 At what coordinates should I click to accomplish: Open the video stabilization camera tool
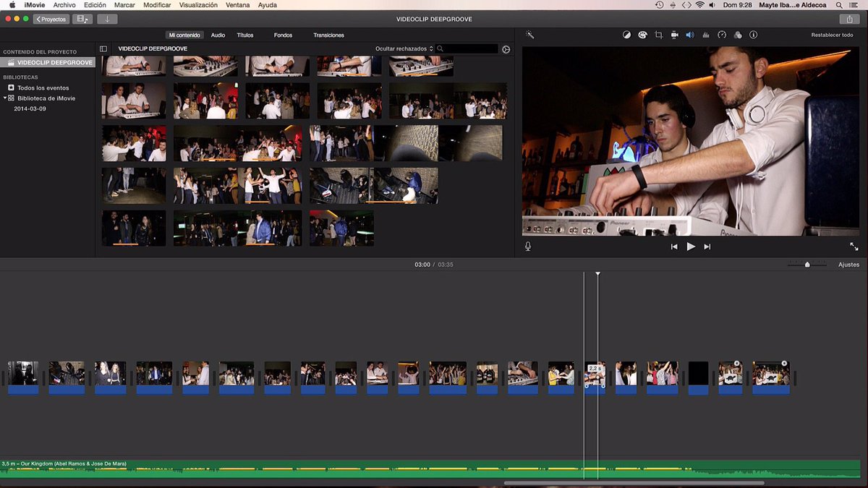674,35
